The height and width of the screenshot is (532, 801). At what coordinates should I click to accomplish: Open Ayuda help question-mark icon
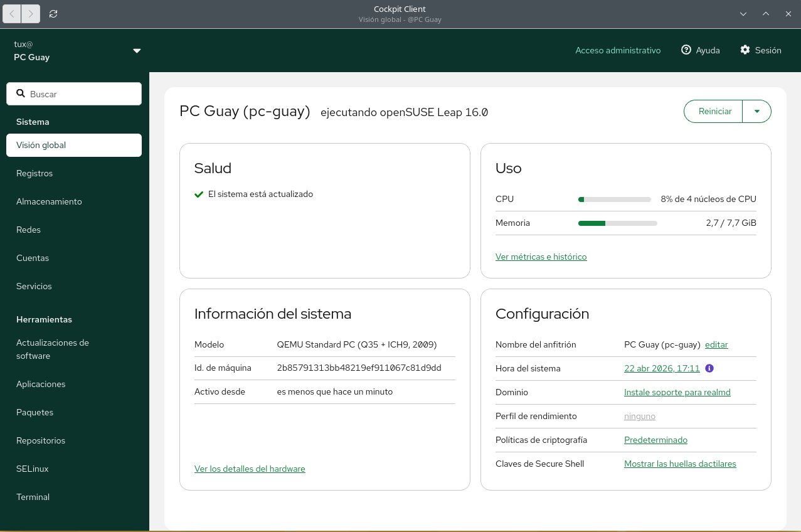click(686, 50)
